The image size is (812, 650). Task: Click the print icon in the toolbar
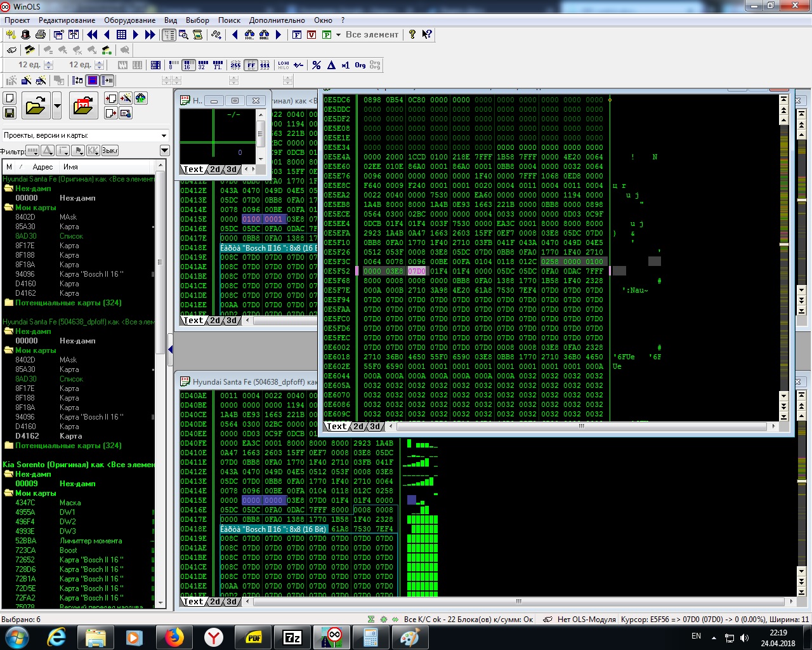(41, 35)
